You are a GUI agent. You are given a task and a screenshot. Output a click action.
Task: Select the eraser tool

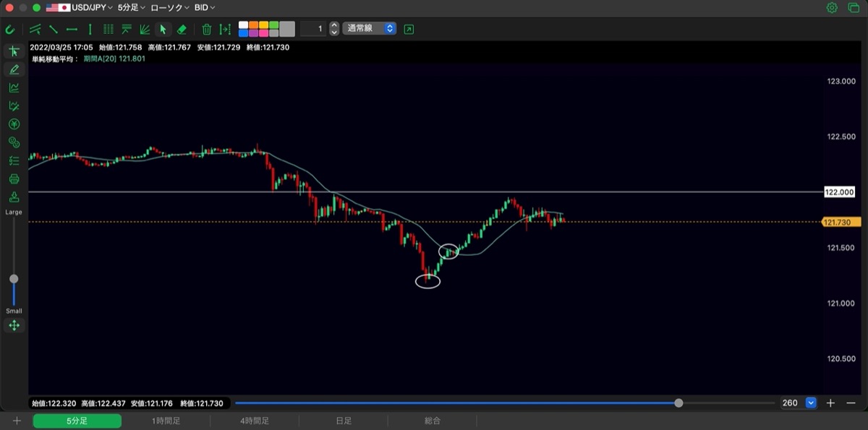[182, 30]
